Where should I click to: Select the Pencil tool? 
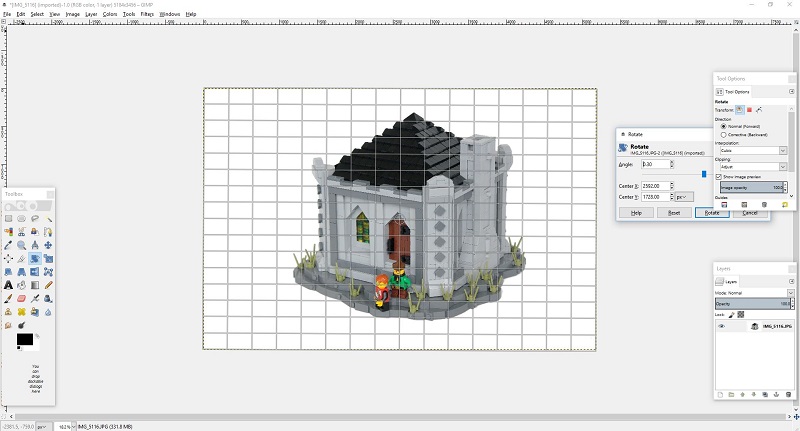[48, 285]
